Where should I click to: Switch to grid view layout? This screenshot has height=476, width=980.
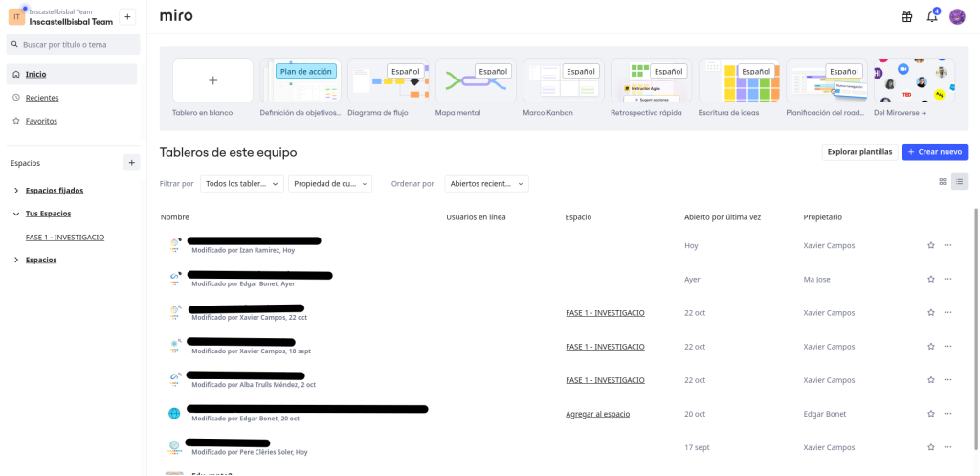(x=943, y=181)
